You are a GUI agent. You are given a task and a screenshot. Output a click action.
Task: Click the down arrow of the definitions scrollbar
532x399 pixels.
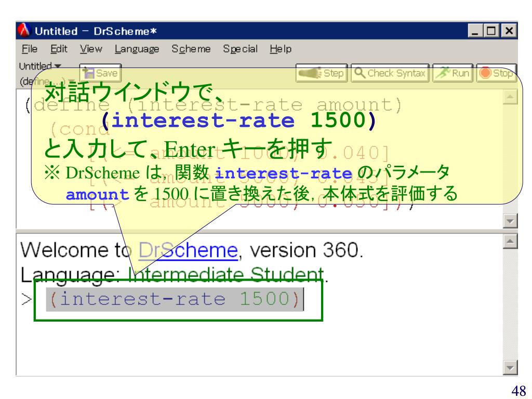[x=510, y=221]
